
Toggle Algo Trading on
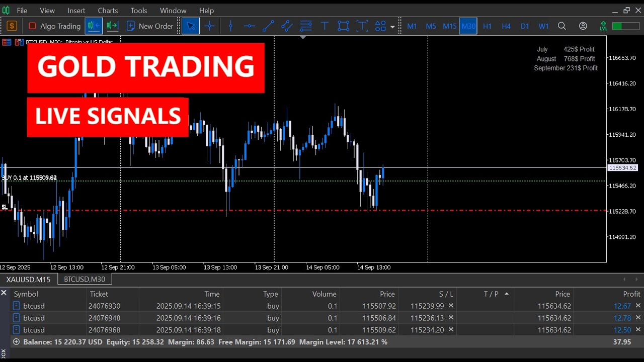coord(54,26)
